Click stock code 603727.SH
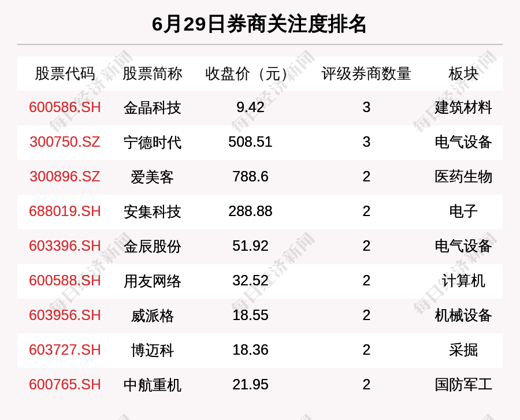This screenshot has height=420, width=520. point(65,350)
